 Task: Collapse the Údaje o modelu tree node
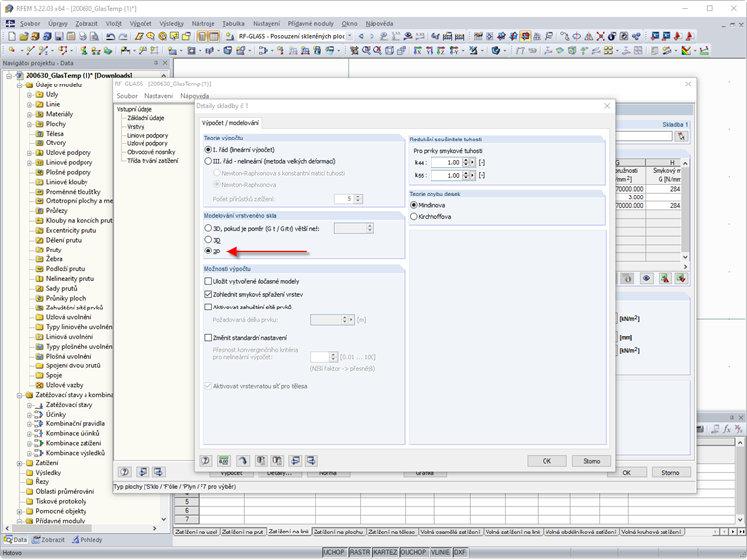(x=19, y=85)
